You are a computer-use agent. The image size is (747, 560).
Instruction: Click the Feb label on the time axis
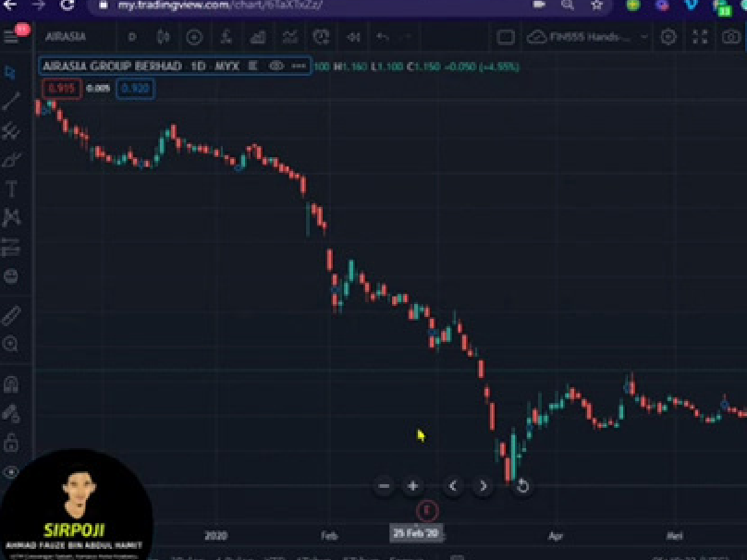pyautogui.click(x=329, y=536)
